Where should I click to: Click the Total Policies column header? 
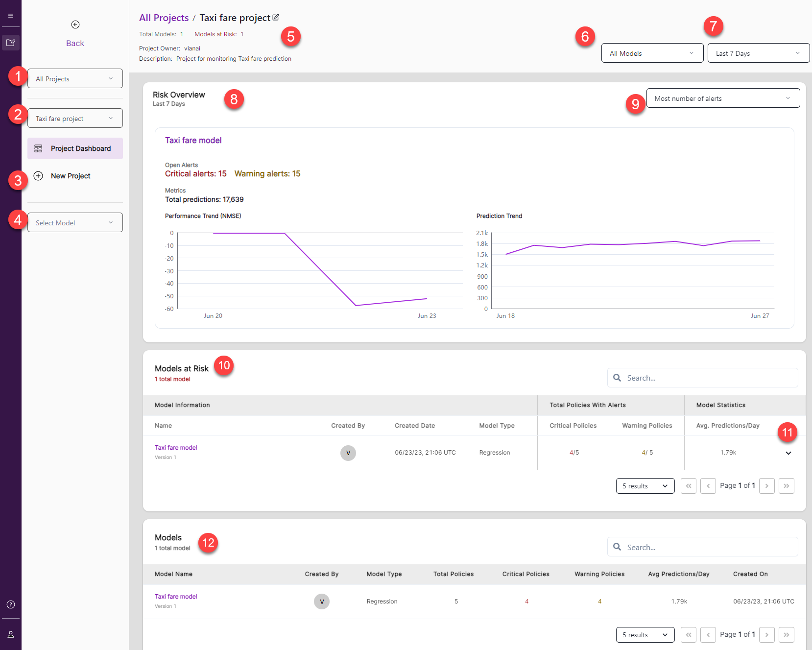click(x=454, y=574)
